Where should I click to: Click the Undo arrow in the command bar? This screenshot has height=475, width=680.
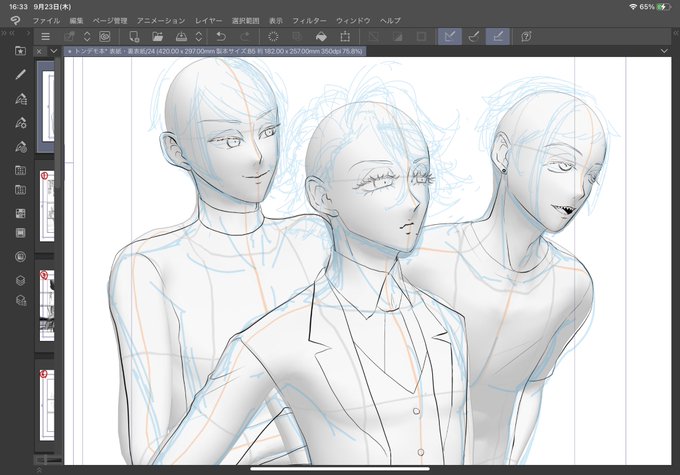pyautogui.click(x=221, y=37)
